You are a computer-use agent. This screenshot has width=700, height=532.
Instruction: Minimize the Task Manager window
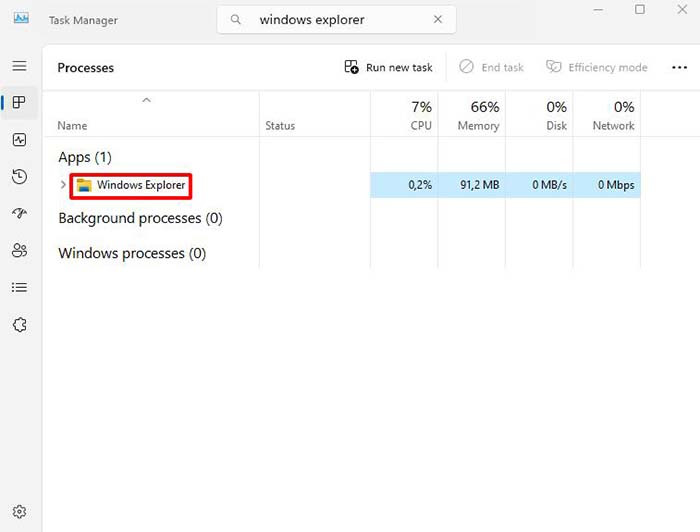point(598,9)
